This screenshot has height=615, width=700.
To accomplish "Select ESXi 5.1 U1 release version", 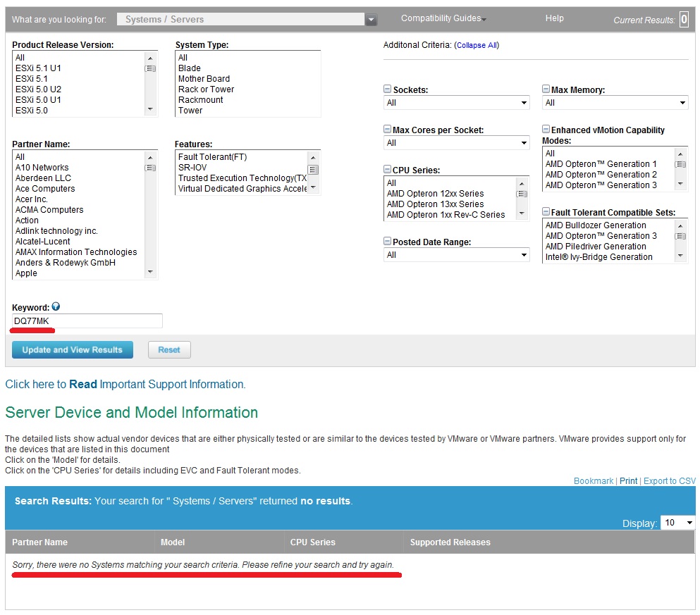I will (38, 68).
